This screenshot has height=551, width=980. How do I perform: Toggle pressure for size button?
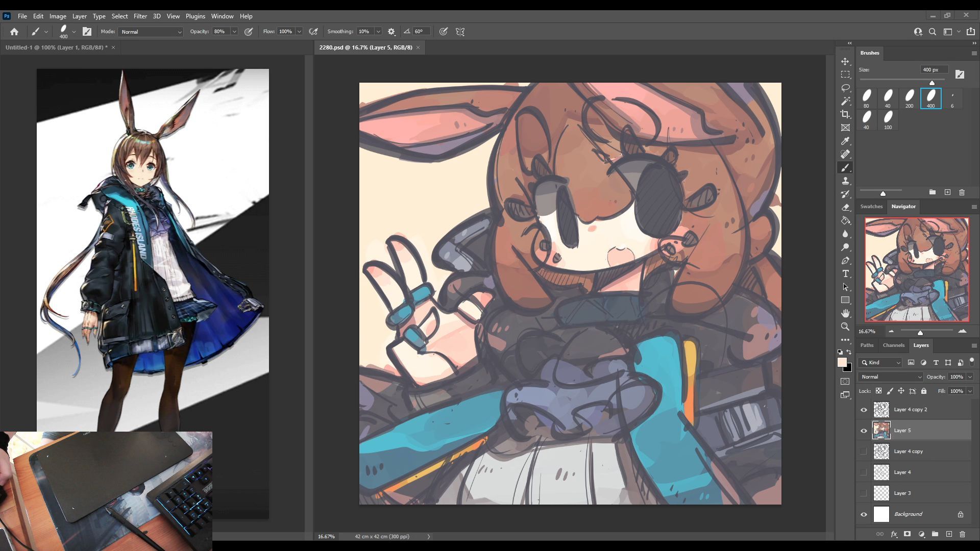coord(444,32)
